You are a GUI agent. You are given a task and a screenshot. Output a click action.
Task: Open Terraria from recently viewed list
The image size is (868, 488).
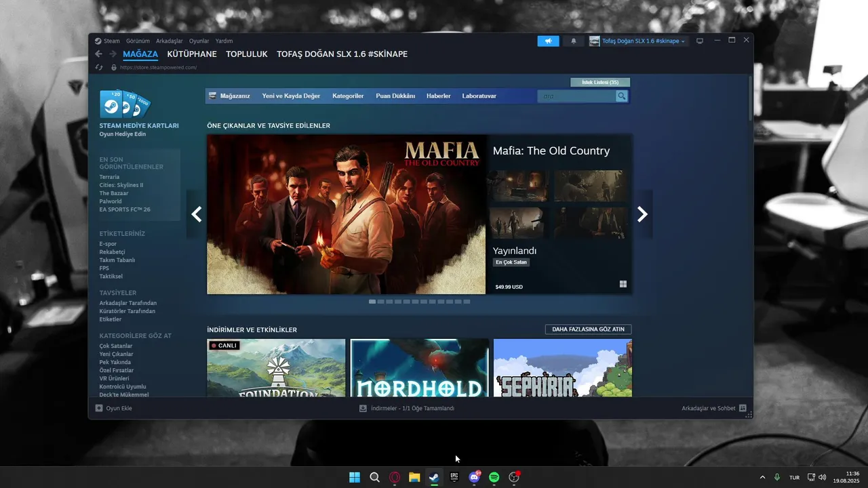click(109, 177)
